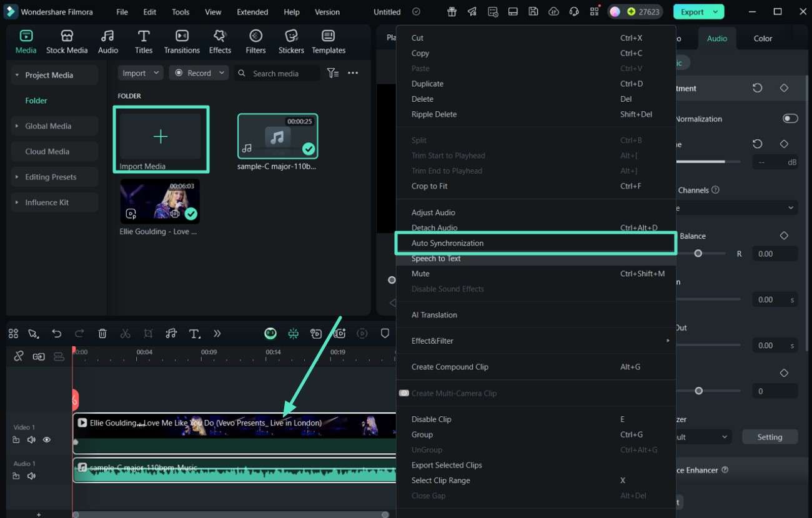Click the marker shield icon in the timeline toolbar
Screen dimensions: 812x518
click(385, 334)
